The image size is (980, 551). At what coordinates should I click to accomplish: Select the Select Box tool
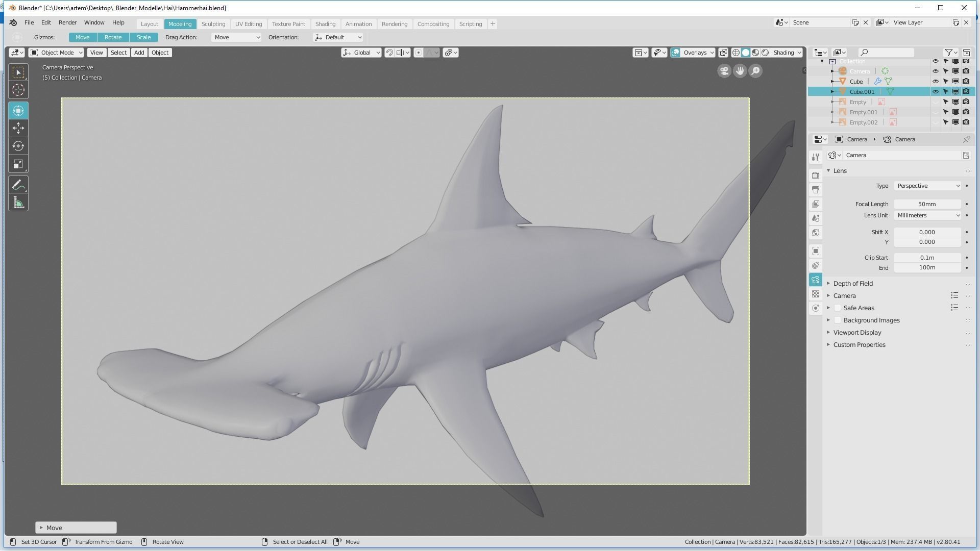[x=18, y=72]
